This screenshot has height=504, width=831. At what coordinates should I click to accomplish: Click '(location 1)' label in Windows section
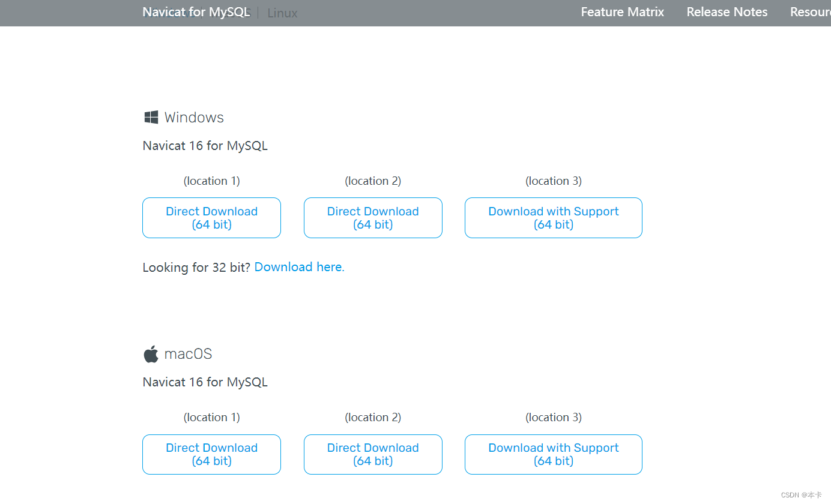(211, 181)
